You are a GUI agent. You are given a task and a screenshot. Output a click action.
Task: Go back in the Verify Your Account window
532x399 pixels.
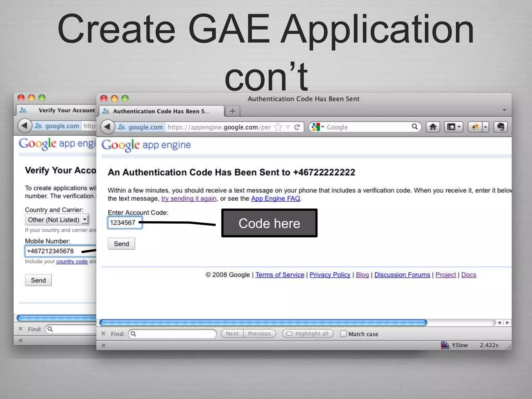click(24, 126)
